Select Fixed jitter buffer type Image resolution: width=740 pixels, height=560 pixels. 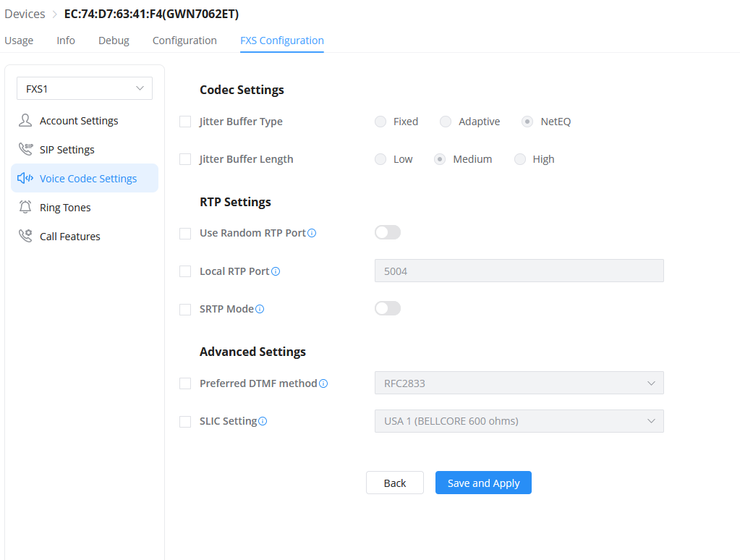tap(380, 122)
